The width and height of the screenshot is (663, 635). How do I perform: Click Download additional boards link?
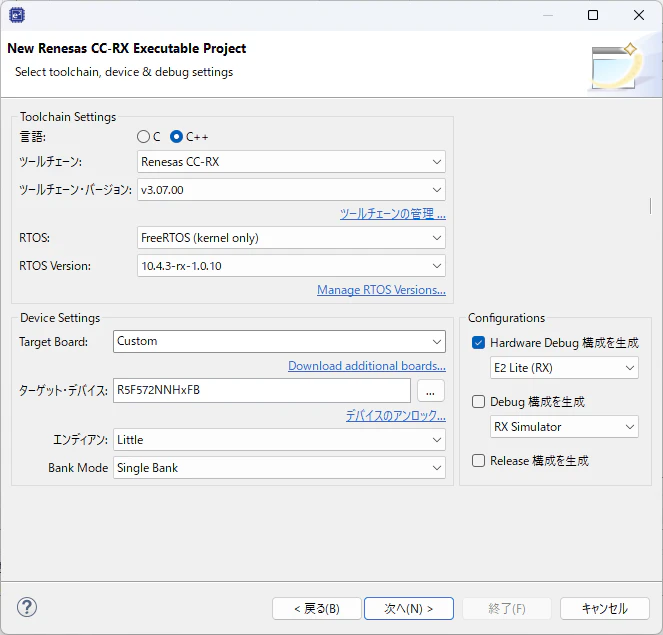click(x=367, y=366)
